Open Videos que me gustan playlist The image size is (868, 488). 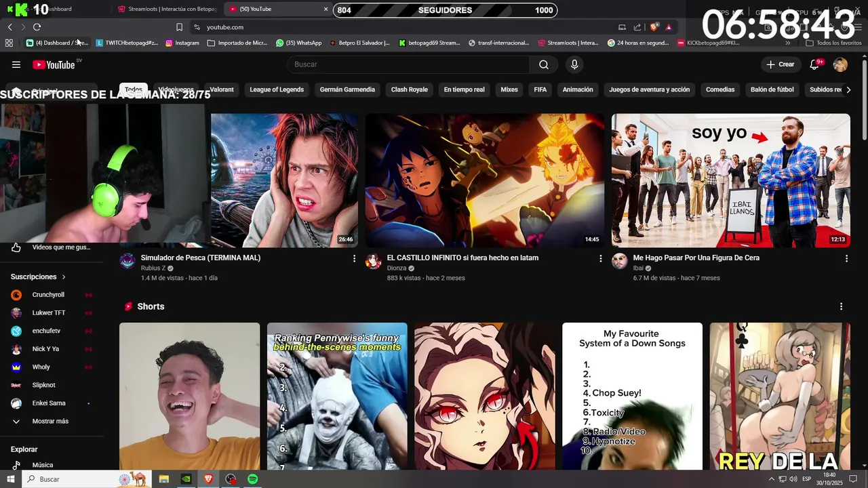click(x=53, y=247)
